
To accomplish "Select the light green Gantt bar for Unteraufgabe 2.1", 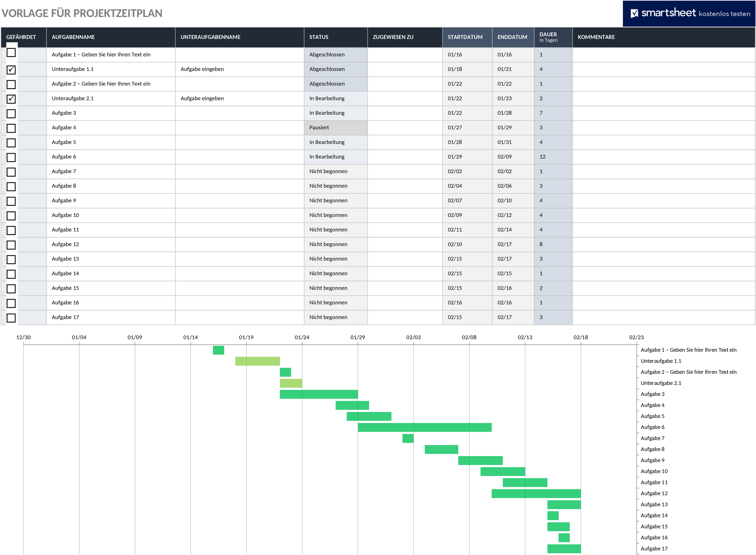I will 291,383.
